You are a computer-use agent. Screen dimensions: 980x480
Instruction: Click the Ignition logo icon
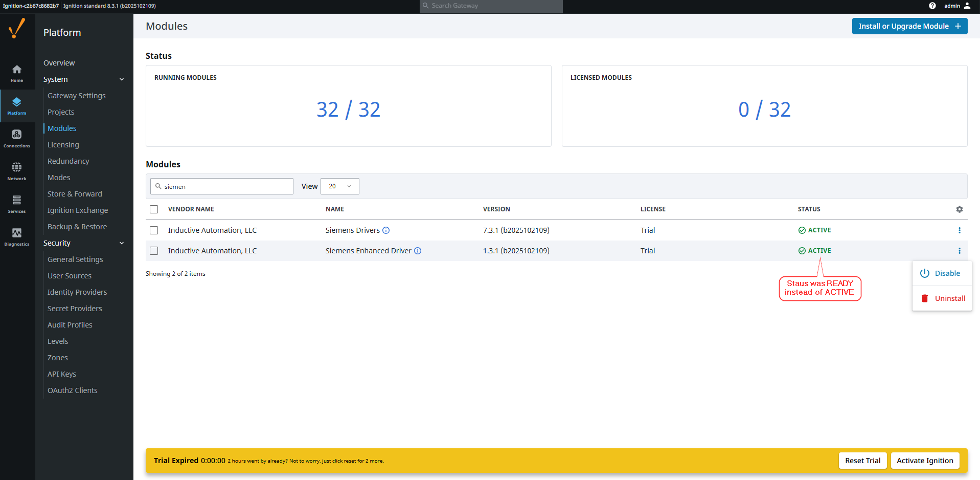17,28
